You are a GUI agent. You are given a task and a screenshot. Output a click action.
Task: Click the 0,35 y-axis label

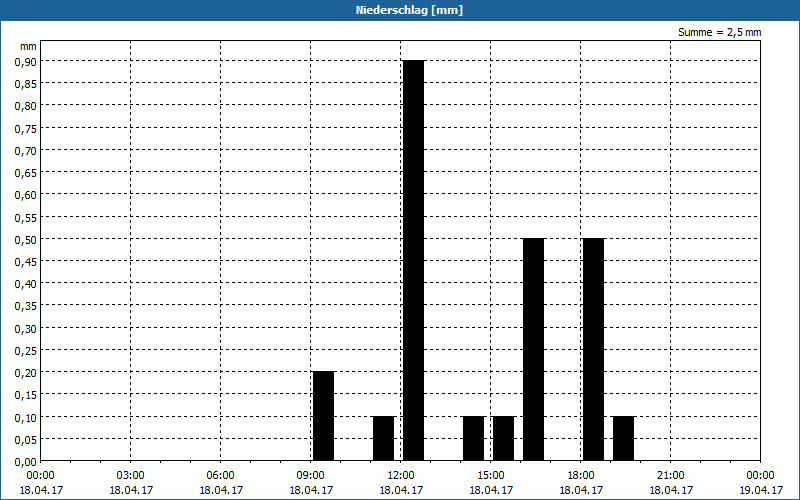(26, 306)
